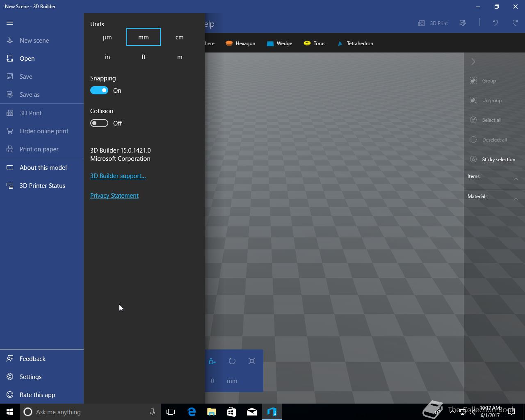Toggle Sticky selection

(x=495, y=159)
